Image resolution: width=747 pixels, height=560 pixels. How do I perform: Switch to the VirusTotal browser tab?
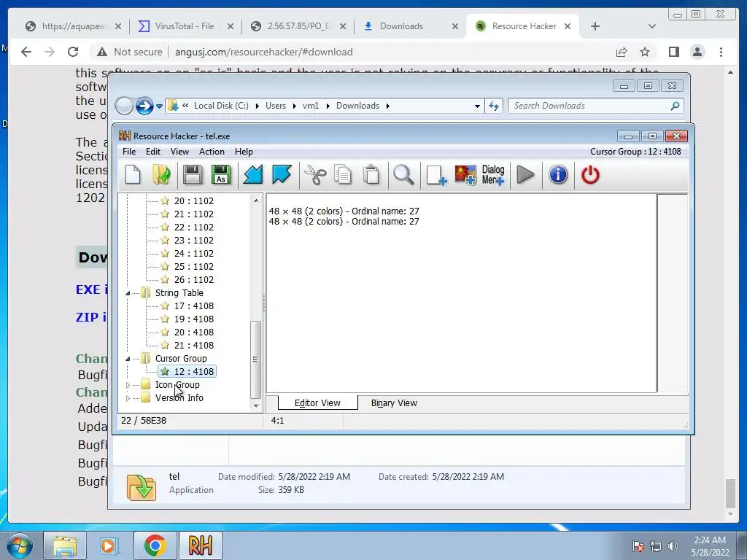[x=186, y=26]
